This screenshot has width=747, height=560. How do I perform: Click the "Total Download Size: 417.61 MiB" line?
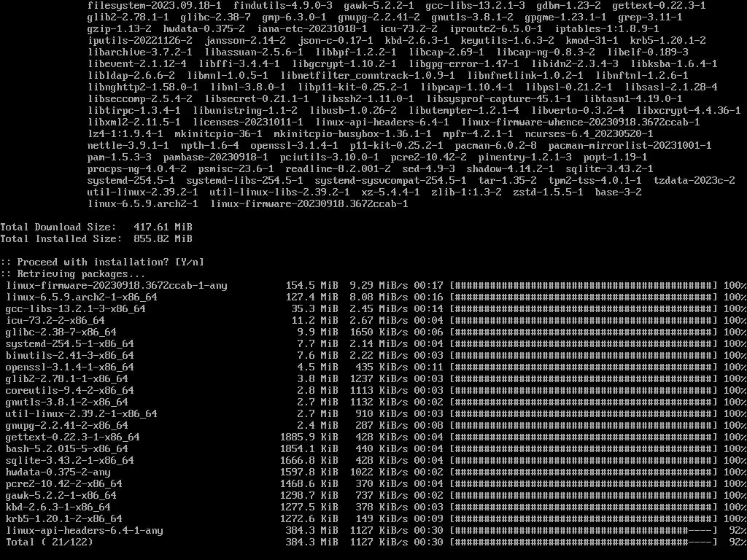[96, 227]
